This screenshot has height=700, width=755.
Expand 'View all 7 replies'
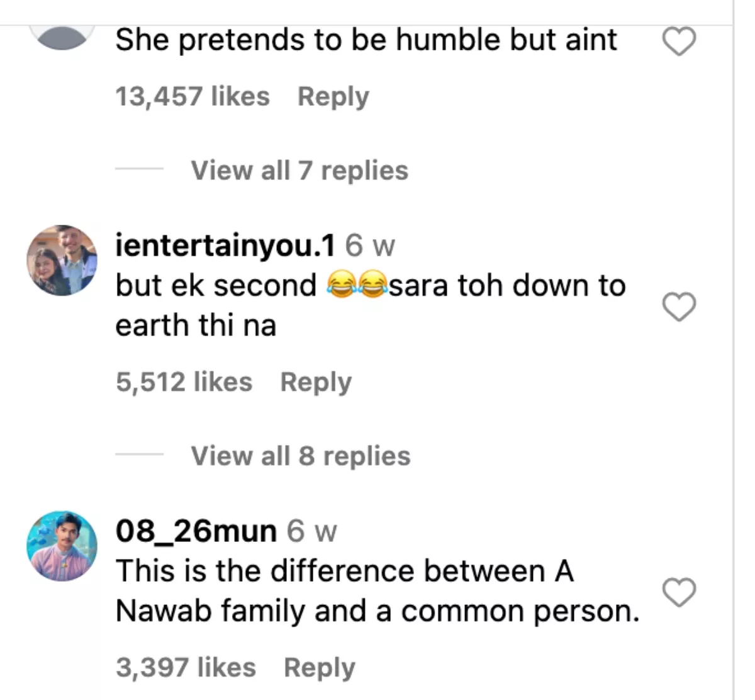(x=299, y=171)
